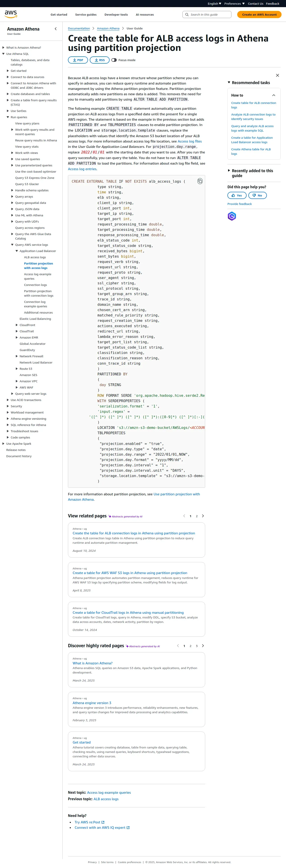Collapse the sidebar with the left chevron
The width and height of the screenshot is (286, 868).
click(x=55, y=29)
